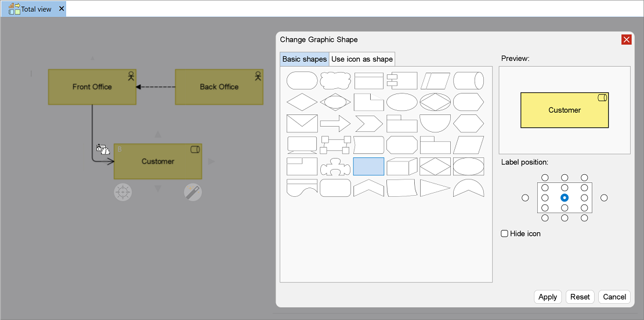644x320 pixels.
Task: Select the right-pointing block arrow shape
Action: click(x=335, y=124)
